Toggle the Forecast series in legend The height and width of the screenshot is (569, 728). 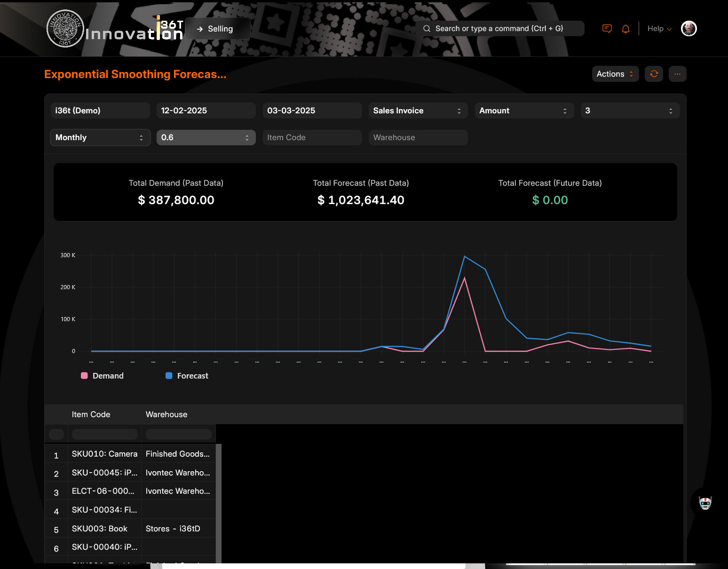click(187, 376)
